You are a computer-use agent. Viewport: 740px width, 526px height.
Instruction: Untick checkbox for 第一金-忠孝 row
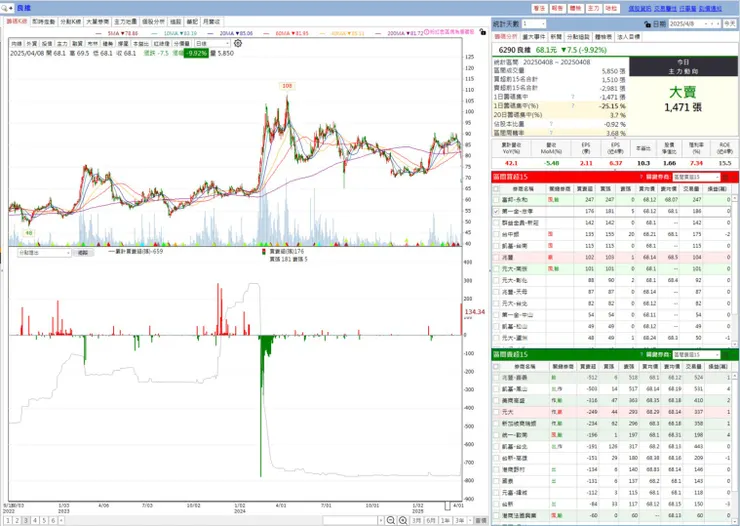496,211
